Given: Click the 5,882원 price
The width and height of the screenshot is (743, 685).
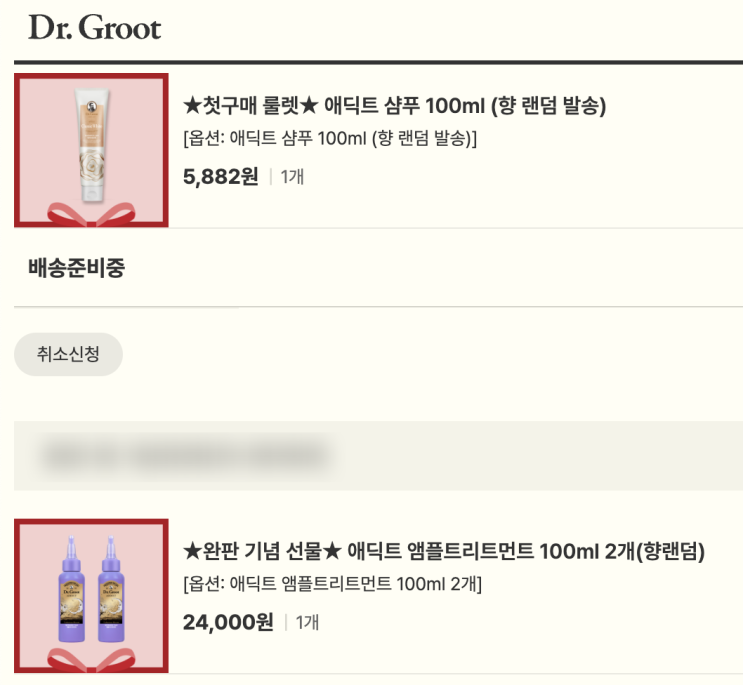Looking at the screenshot, I should 220,177.
